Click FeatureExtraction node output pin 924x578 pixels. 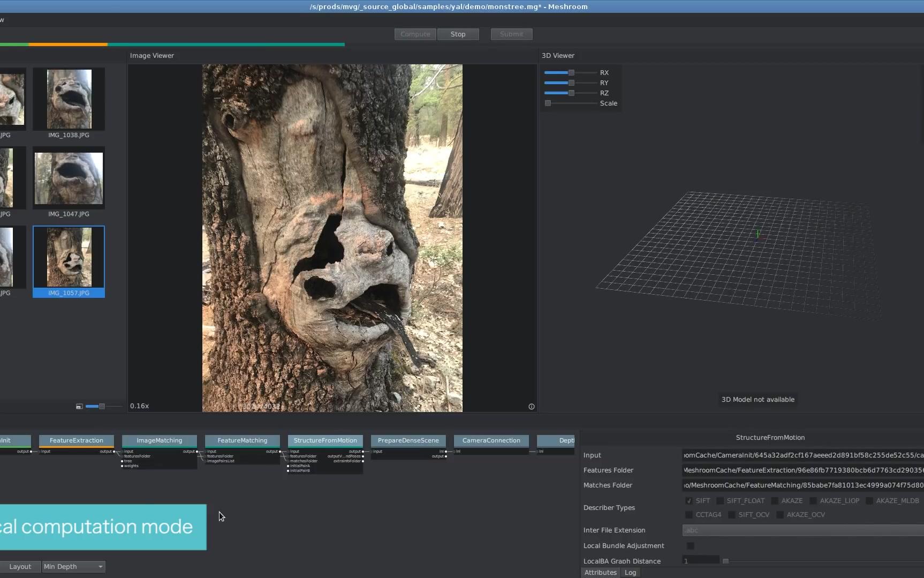(114, 452)
